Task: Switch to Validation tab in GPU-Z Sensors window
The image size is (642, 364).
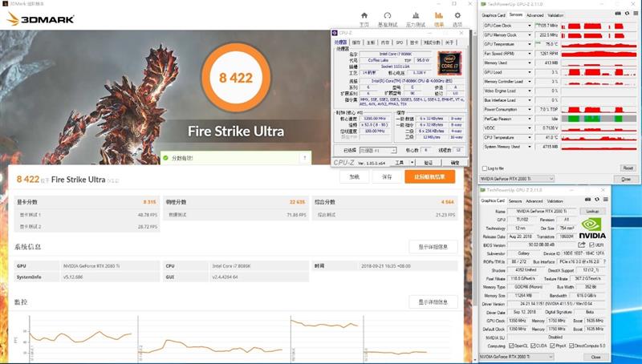Action: point(555,15)
